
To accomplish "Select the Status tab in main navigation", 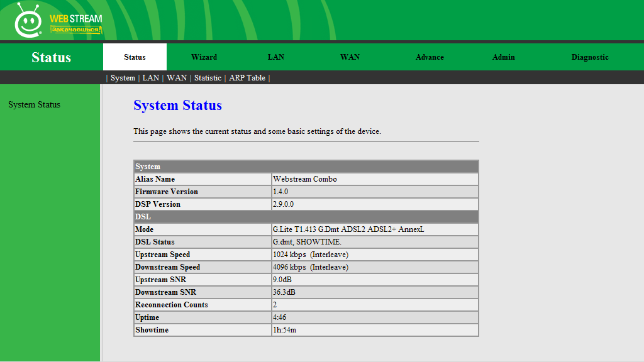I will 135,57.
